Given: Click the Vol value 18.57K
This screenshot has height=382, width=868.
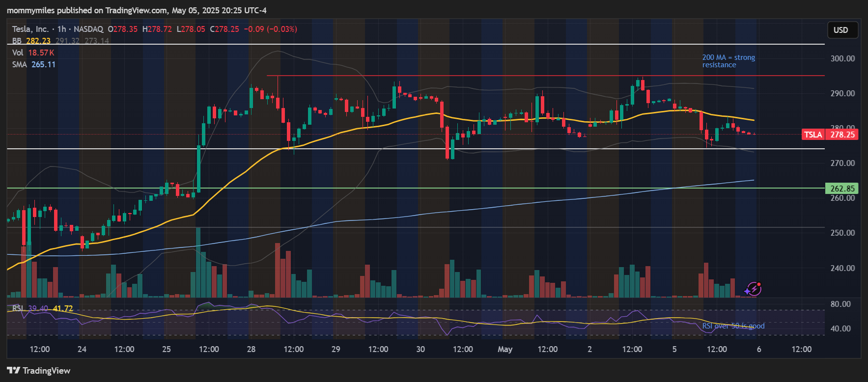Looking at the screenshot, I should click(41, 53).
